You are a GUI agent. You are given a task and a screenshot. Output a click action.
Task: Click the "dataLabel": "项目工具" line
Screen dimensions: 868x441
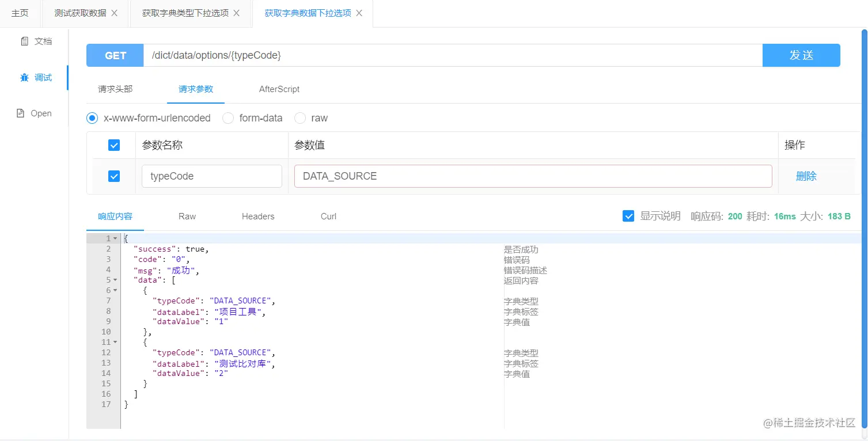[x=210, y=311]
